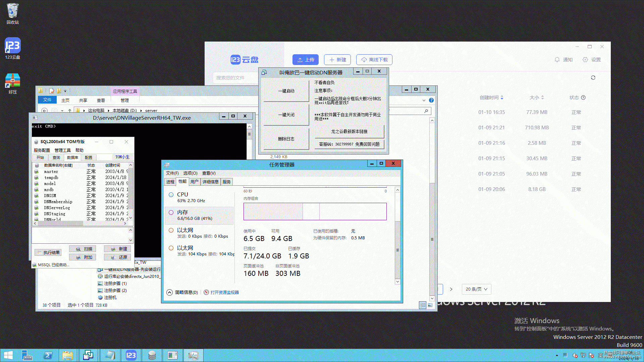Switch to 进程 tab in Task Manager
This screenshot has width=644, height=362.
(170, 182)
